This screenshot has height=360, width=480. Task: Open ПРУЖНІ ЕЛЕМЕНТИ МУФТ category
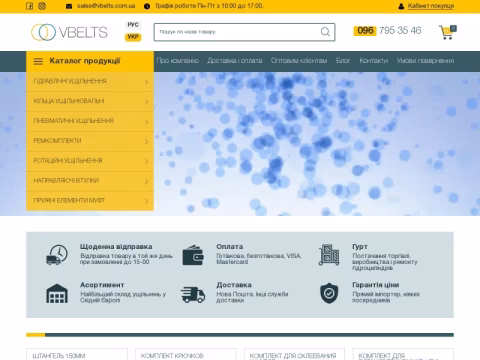coord(90,201)
